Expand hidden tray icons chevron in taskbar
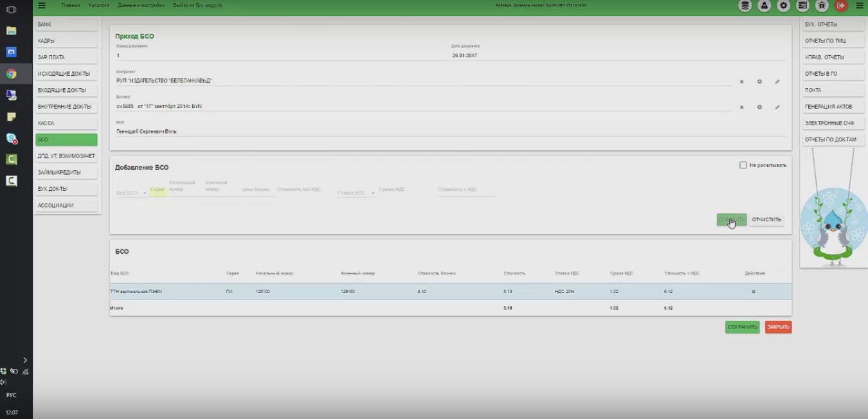The height and width of the screenshot is (419, 868). pyautogui.click(x=25, y=360)
